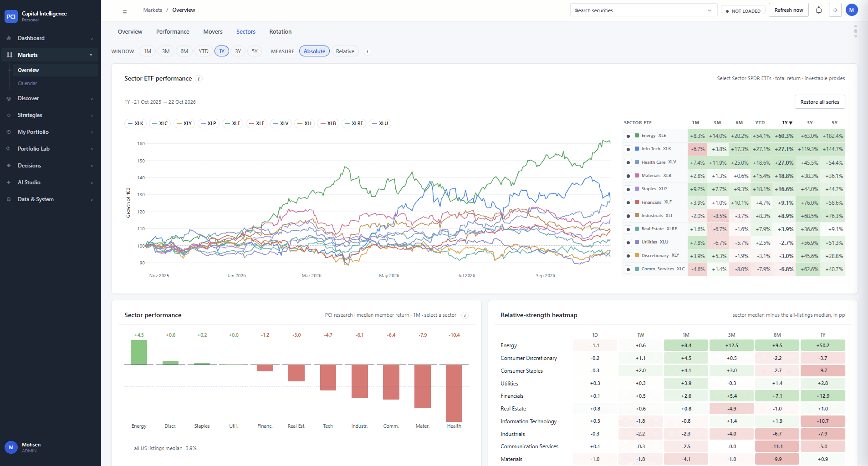The image size is (868, 466).
Task: Toggle Health Care XLV series visibility
Action: [x=628, y=162]
